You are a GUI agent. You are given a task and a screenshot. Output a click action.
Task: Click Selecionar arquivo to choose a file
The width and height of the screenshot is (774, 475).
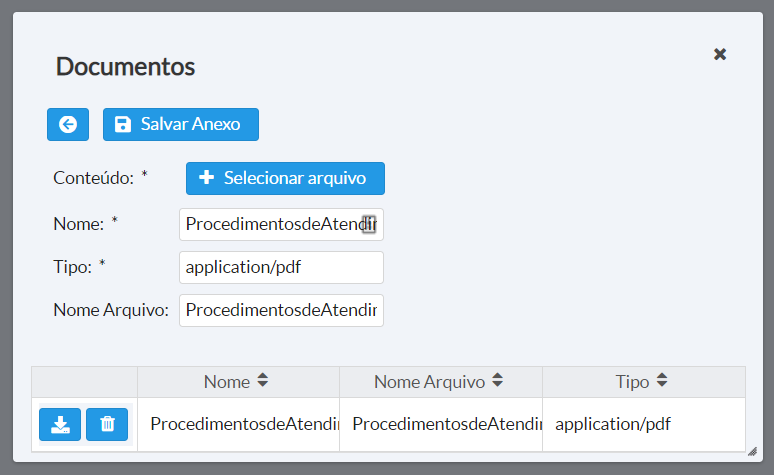285,178
